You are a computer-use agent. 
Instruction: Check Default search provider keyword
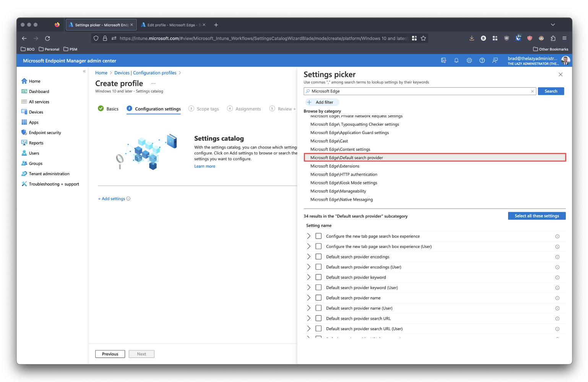318,277
